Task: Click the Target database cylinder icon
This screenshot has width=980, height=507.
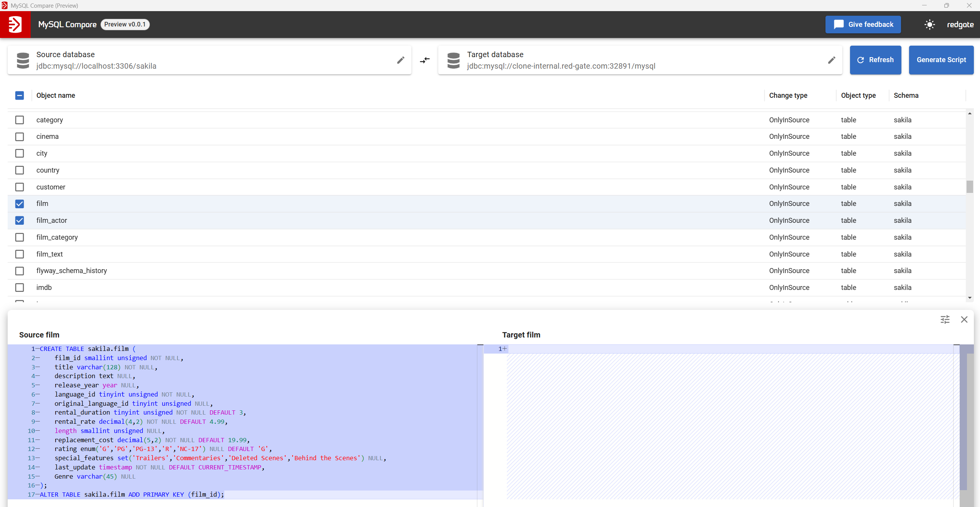Action: click(454, 60)
